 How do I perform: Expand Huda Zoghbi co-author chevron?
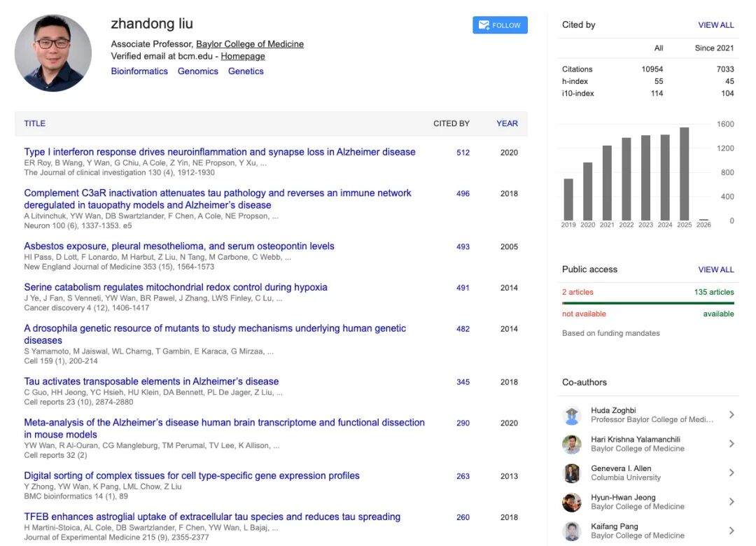731,415
